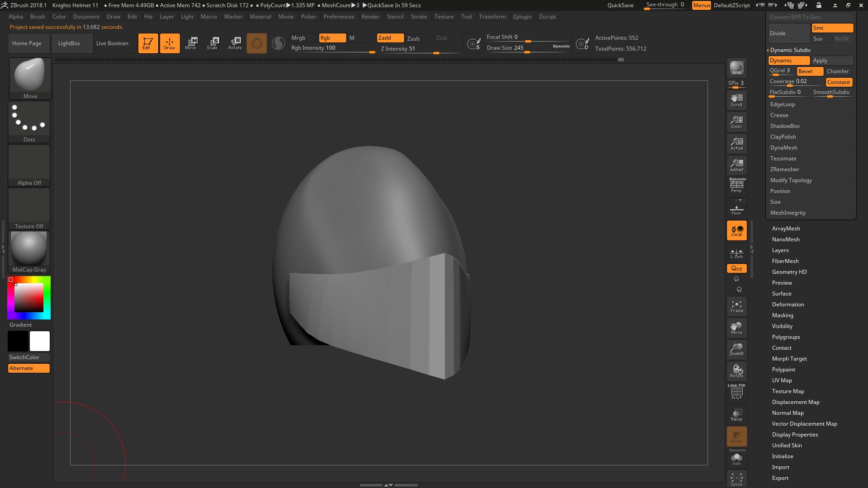Adjust the Z Intensity slider
Screen dimensions: 868x488
(x=420, y=49)
